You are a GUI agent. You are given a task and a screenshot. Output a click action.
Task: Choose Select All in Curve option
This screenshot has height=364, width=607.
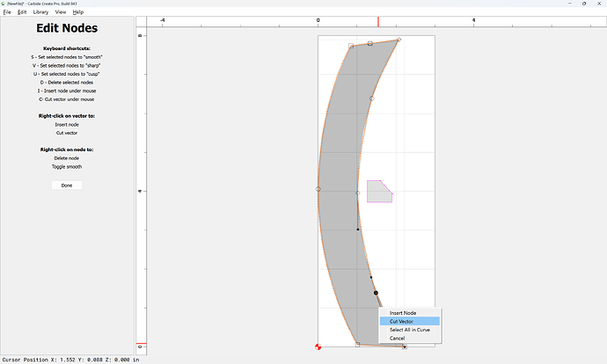pyautogui.click(x=410, y=330)
